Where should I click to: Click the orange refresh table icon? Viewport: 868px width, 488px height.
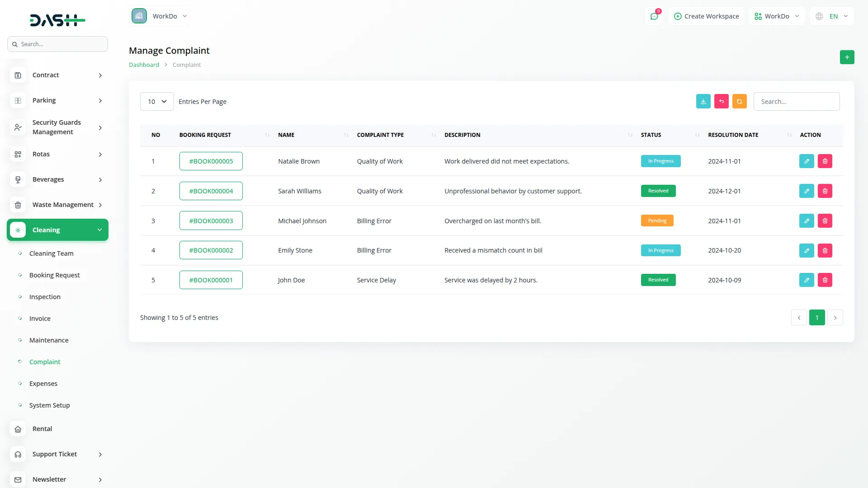[x=739, y=102]
